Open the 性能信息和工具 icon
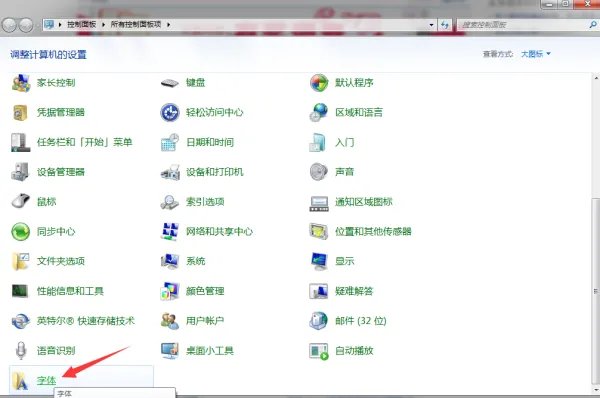The width and height of the screenshot is (600, 398). (21, 291)
